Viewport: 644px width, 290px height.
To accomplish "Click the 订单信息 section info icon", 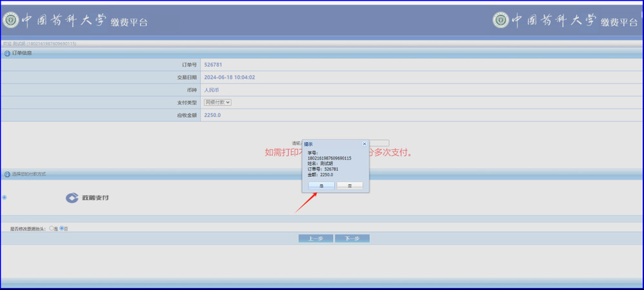I will (x=7, y=53).
